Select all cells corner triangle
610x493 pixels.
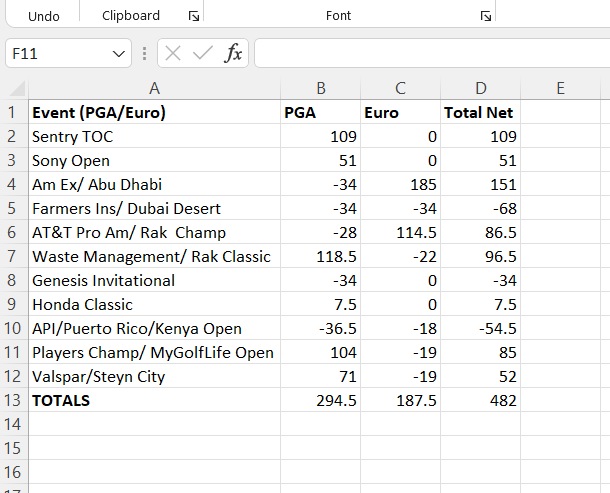pyautogui.click(x=17, y=88)
